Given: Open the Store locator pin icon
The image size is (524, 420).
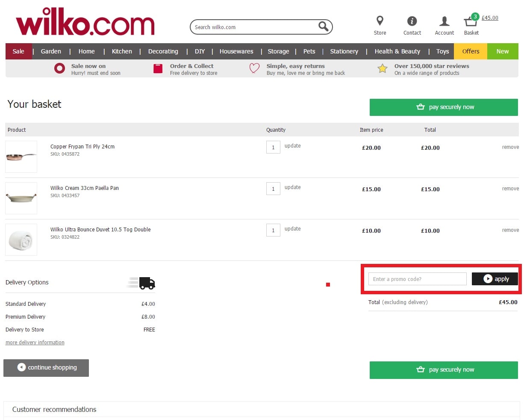Looking at the screenshot, I should click(x=380, y=21).
